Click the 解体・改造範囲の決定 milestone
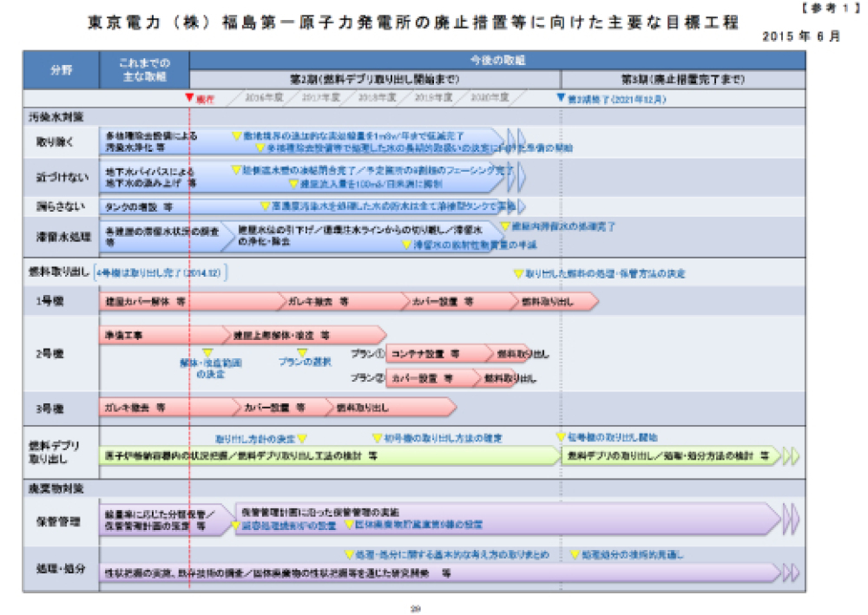868x615 pixels. pyautogui.click(x=210, y=363)
